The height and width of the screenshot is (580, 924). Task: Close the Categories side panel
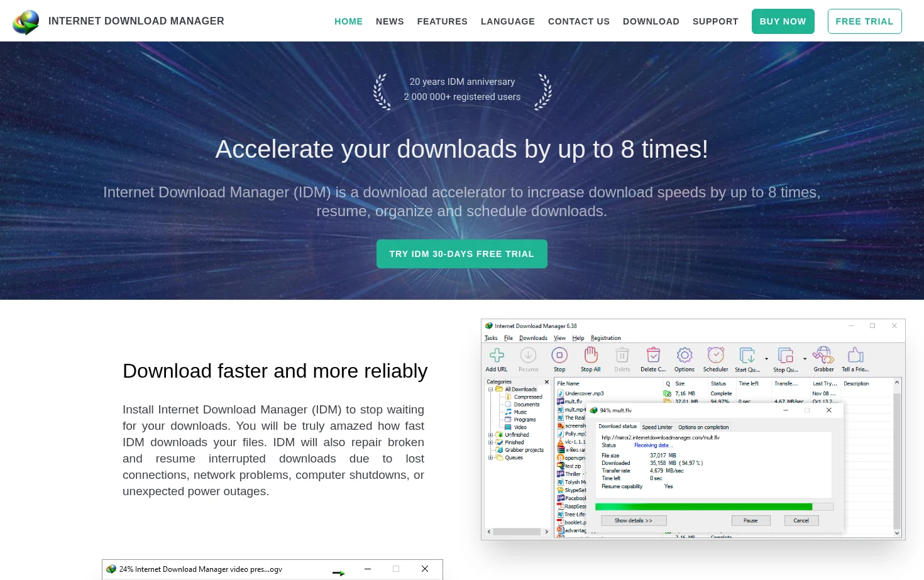point(546,382)
